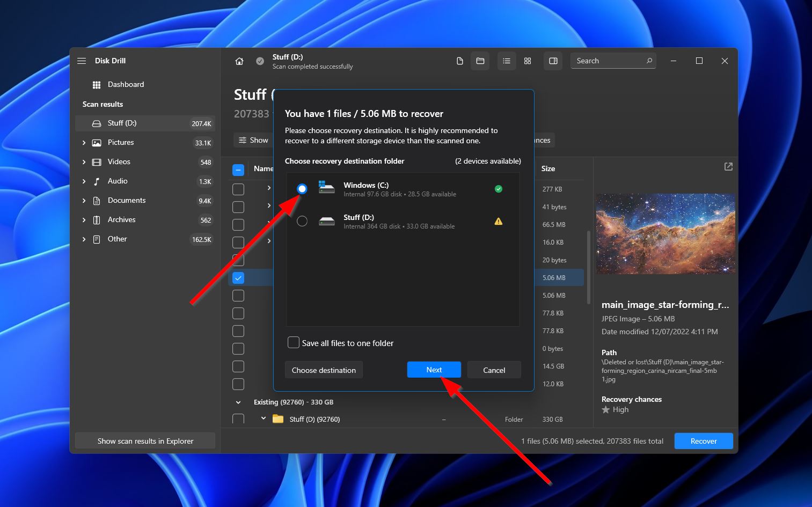The image size is (812, 507).
Task: Select Stuff (D:) radio button
Action: [x=302, y=221]
